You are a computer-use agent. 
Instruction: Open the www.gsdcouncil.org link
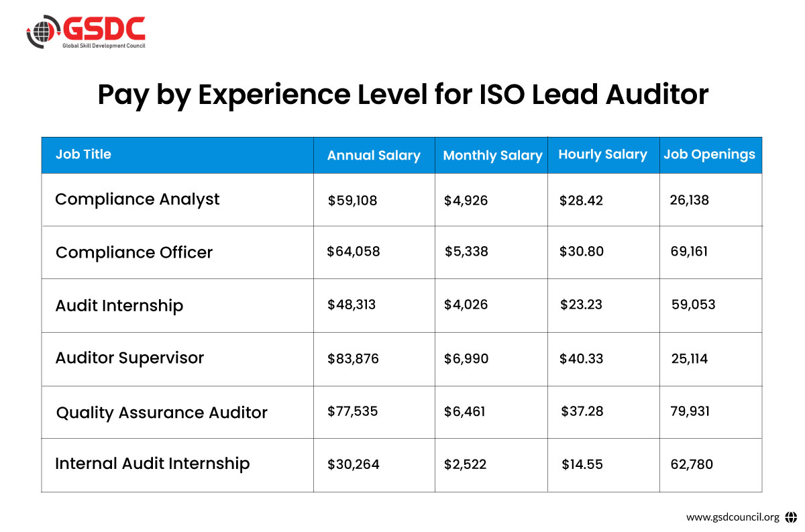[733, 517]
